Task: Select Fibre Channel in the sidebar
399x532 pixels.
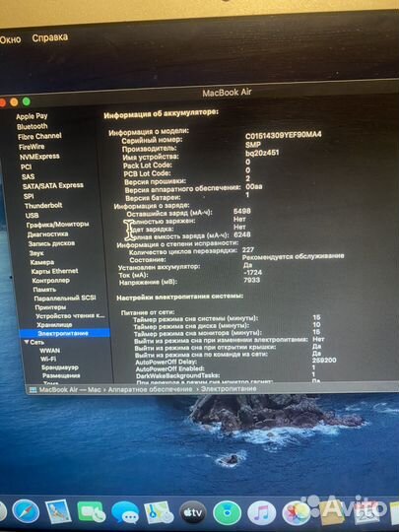Action: pos(39,136)
